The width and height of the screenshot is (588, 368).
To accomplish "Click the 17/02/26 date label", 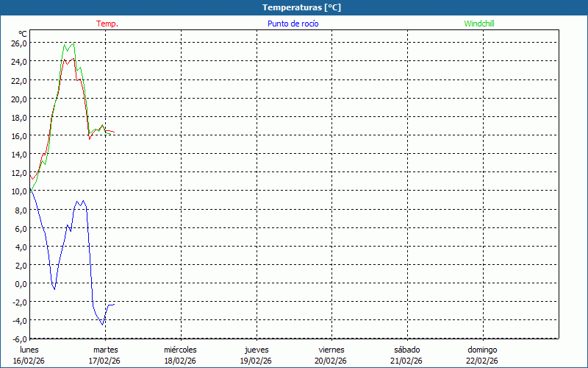I will 104,361.
